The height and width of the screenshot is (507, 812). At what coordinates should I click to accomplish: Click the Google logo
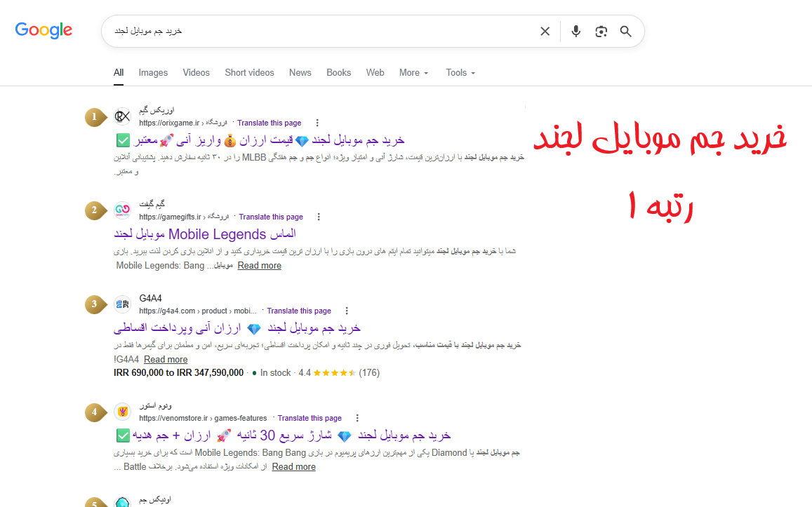pos(44,31)
